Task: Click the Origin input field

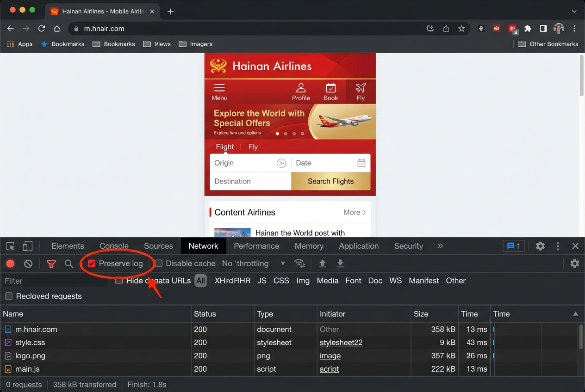Action: [x=250, y=163]
